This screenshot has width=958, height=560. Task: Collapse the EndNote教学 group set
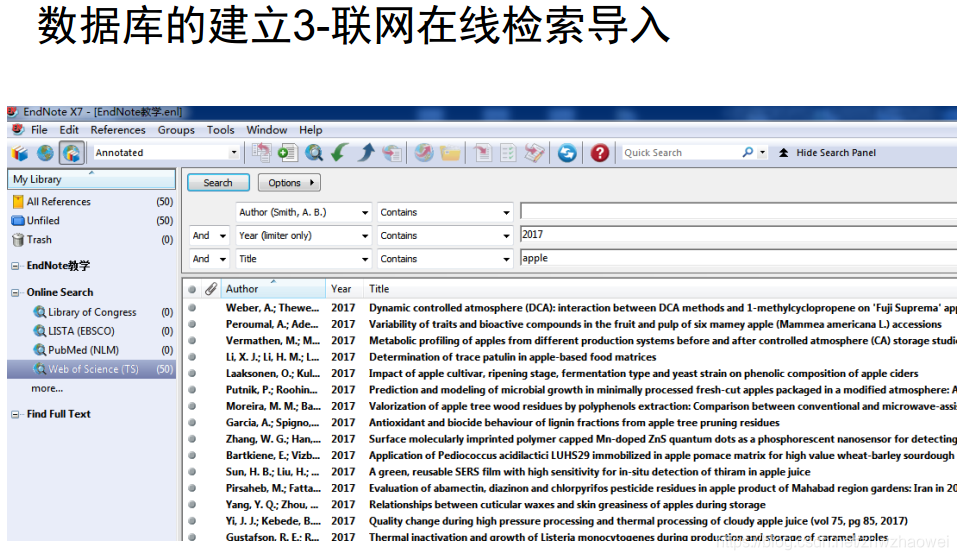(15, 266)
